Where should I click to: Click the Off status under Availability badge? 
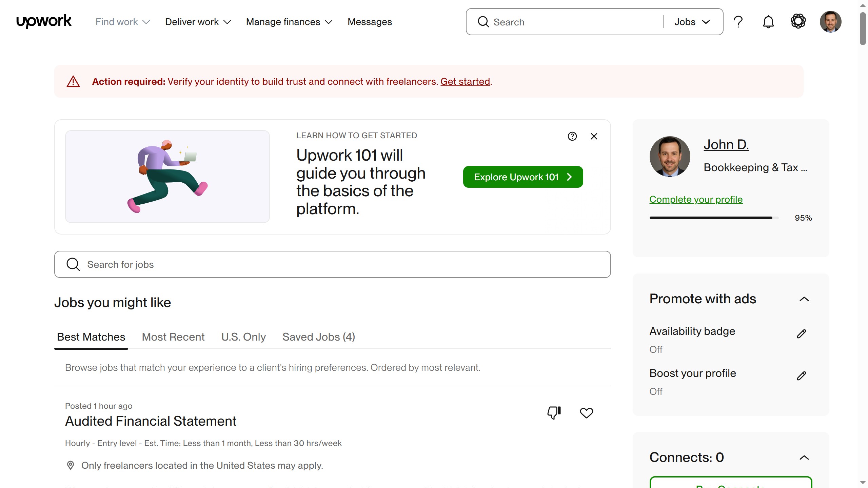656,349
